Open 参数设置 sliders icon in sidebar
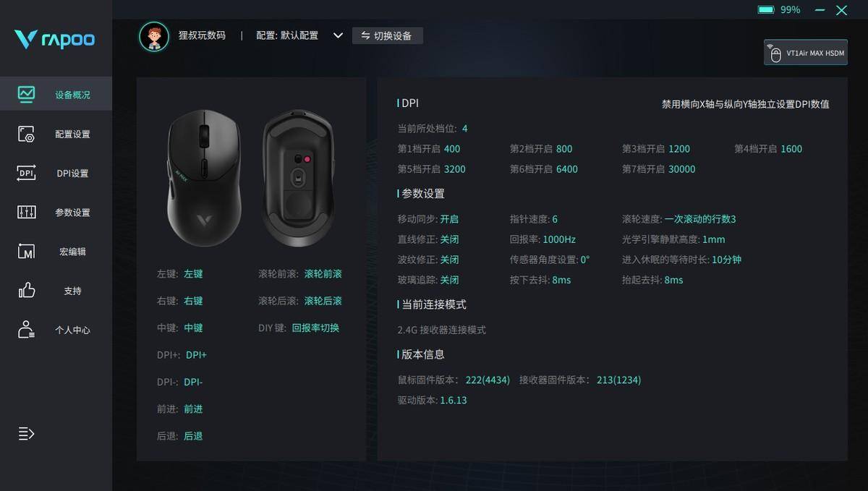This screenshot has height=491, width=868. pyautogui.click(x=27, y=212)
